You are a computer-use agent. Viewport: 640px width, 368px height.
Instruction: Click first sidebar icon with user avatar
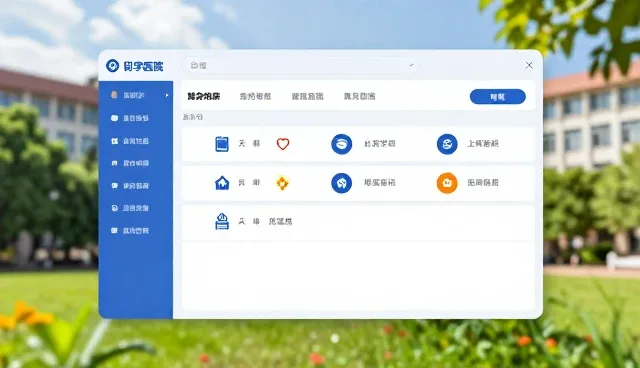click(114, 95)
